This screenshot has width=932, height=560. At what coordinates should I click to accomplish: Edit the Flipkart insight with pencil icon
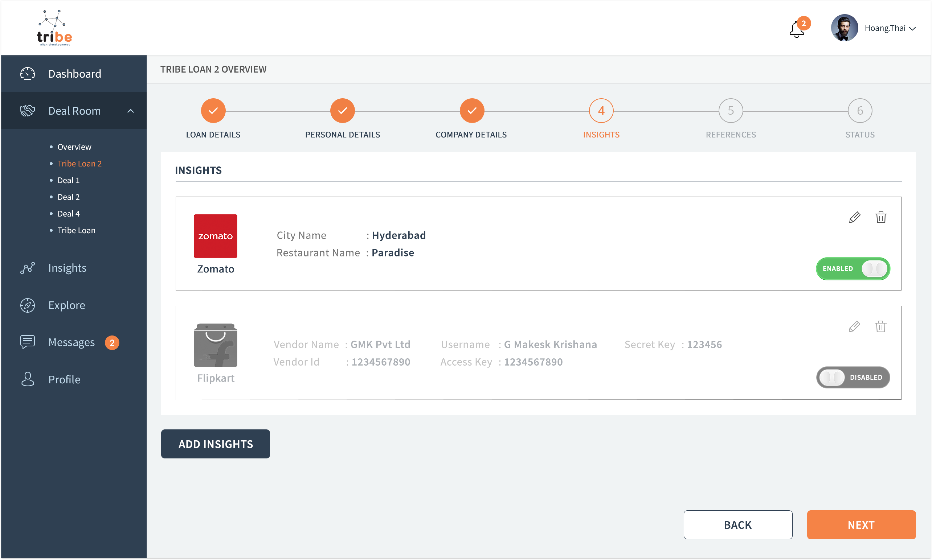pos(854,326)
